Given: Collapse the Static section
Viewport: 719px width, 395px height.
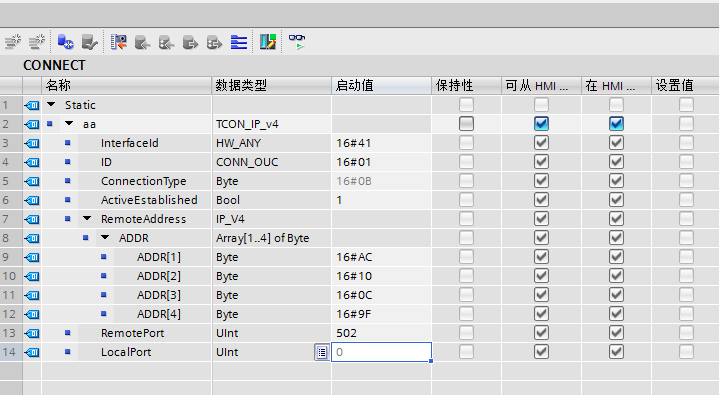Looking at the screenshot, I should tap(51, 105).
